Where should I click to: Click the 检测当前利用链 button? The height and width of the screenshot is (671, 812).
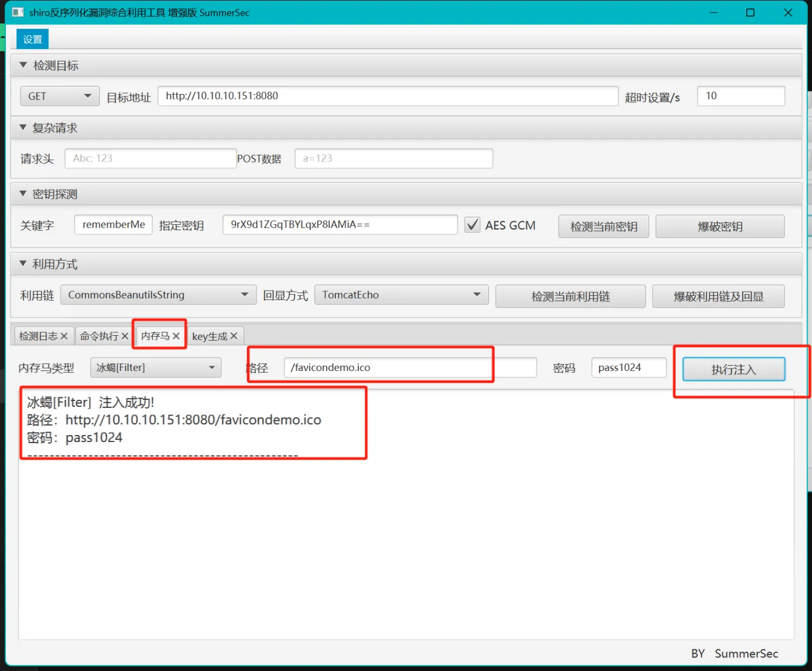click(571, 296)
